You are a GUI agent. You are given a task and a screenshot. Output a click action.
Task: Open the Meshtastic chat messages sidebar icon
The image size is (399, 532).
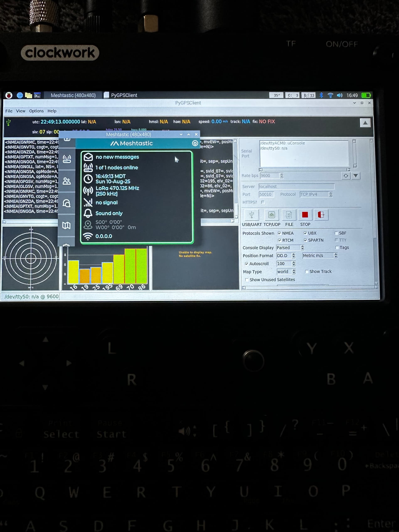click(67, 203)
